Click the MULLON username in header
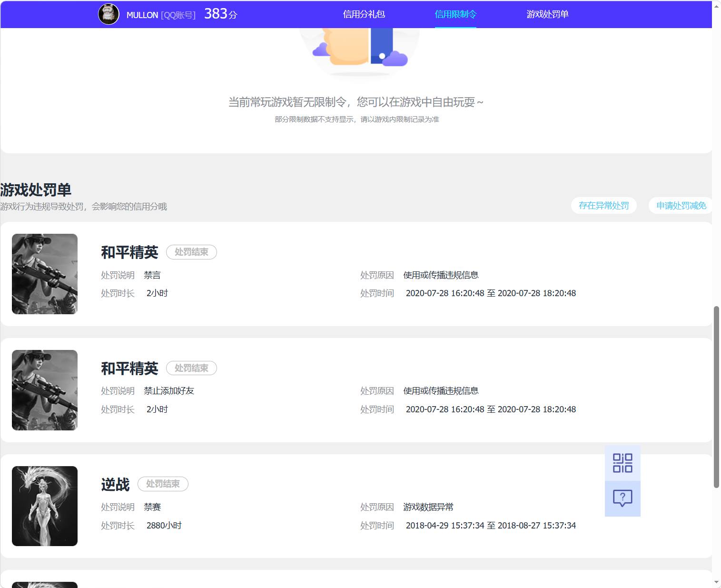 [142, 15]
